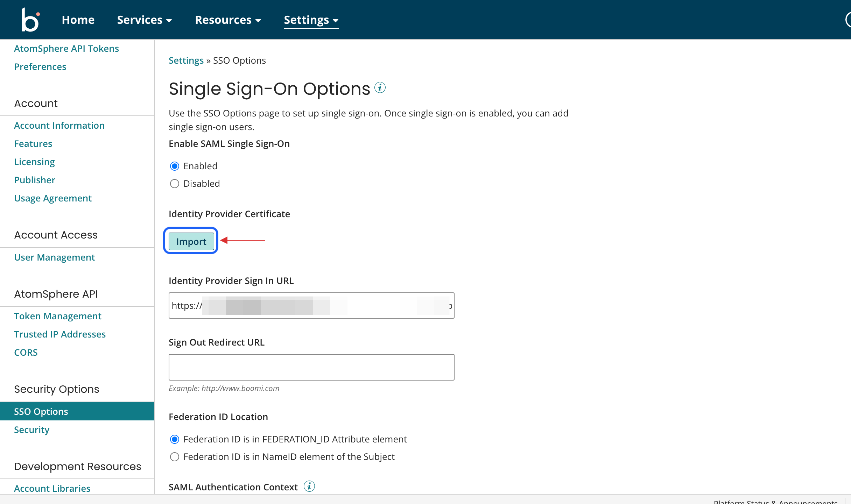Click the Boomi logo icon in header
The width and height of the screenshot is (851, 504).
click(30, 19)
